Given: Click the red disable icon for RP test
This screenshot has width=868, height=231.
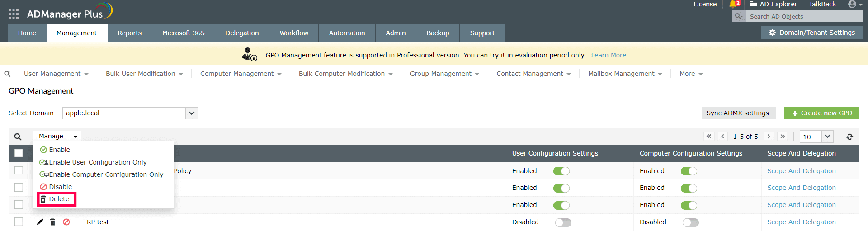Looking at the screenshot, I should pyautogui.click(x=66, y=222).
